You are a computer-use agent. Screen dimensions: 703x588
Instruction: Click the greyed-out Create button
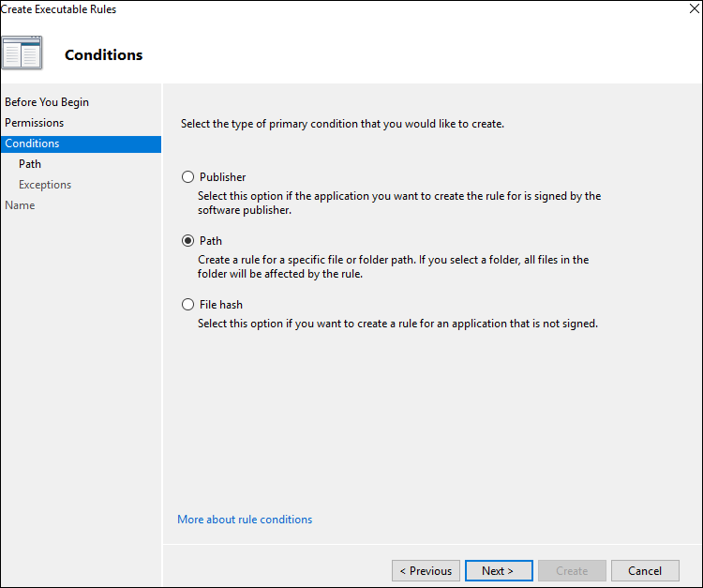pos(572,570)
